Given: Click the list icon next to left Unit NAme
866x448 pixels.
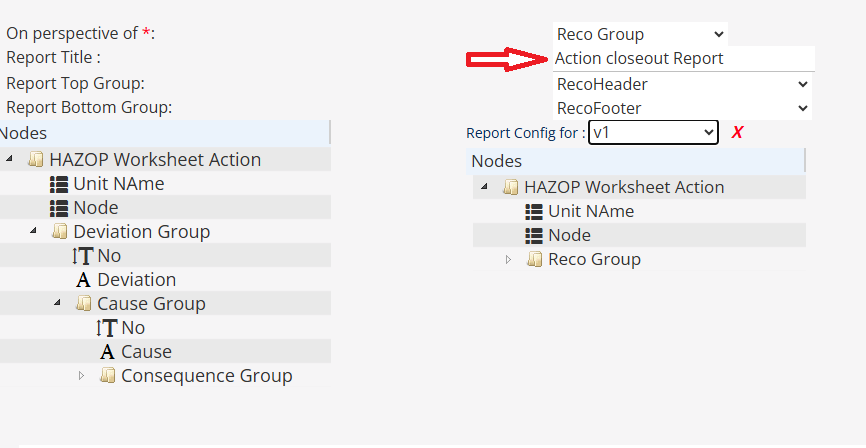Looking at the screenshot, I should click(59, 184).
